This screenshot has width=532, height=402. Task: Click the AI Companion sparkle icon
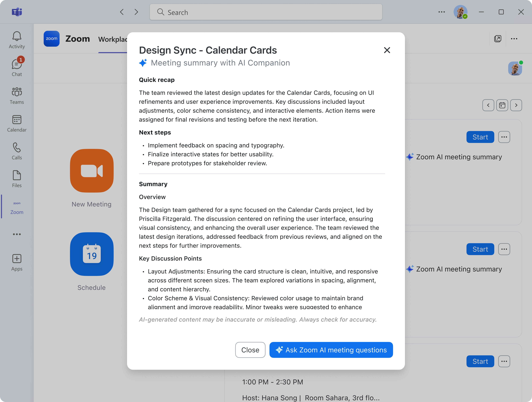point(143,63)
